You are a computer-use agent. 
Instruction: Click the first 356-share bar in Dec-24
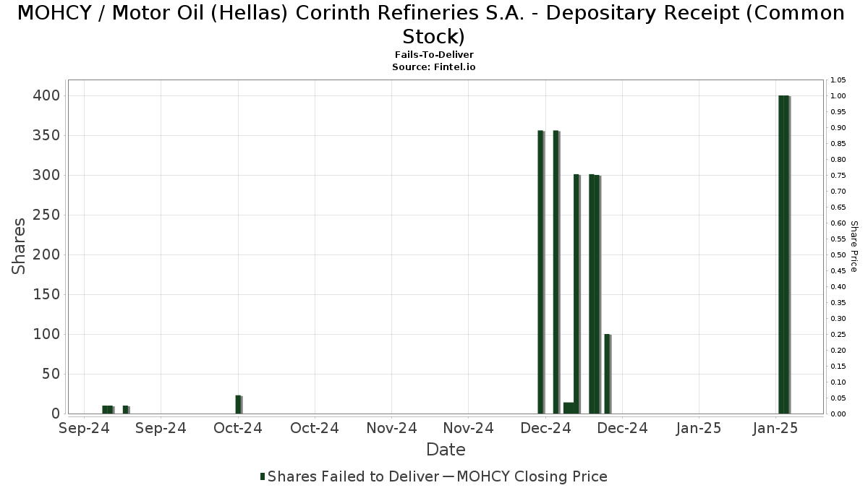click(x=541, y=272)
